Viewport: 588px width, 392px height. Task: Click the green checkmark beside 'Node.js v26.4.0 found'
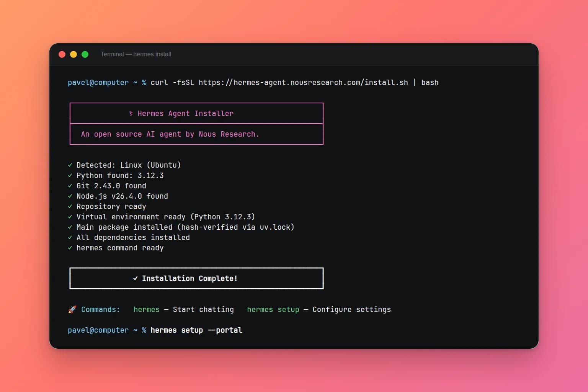click(70, 196)
